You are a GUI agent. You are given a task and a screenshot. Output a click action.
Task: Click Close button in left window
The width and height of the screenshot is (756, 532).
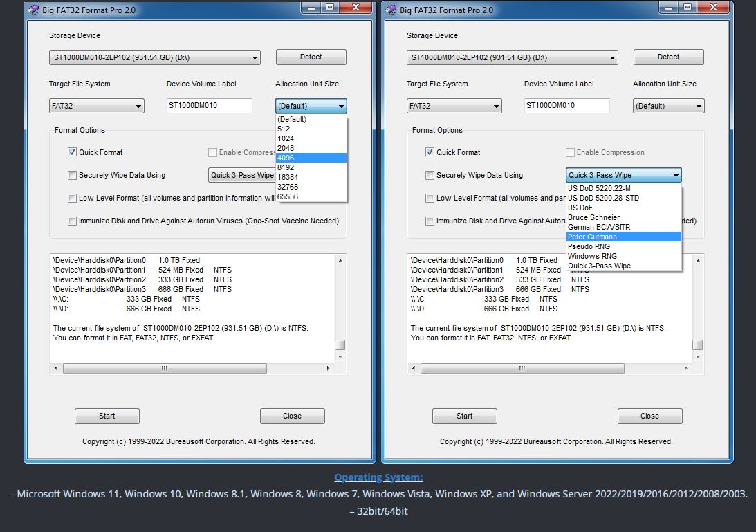[x=292, y=416]
